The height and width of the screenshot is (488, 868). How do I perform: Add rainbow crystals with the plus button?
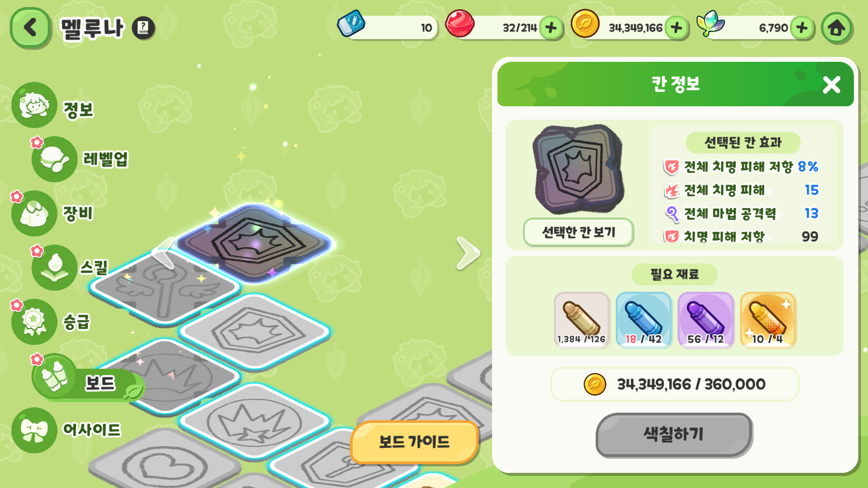802,28
